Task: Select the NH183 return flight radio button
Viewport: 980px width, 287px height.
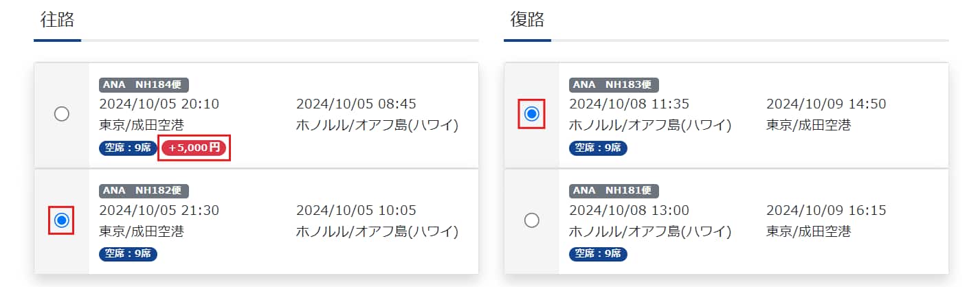Action: (x=531, y=114)
